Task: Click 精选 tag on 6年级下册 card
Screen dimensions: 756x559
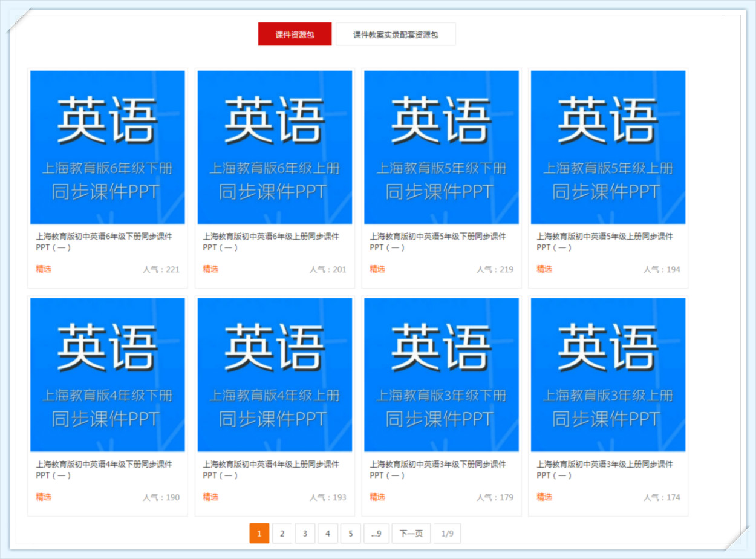Action: coord(44,269)
